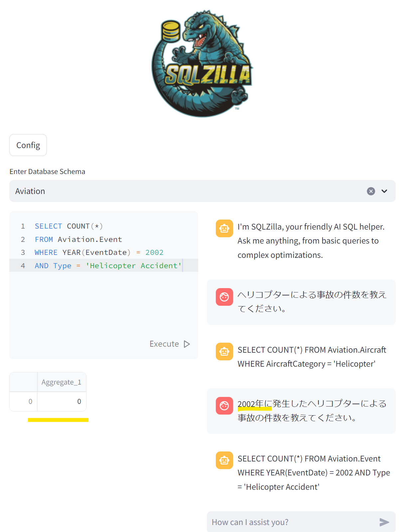The image size is (401, 532).
Task: Click the robot avatar beside the Aviation.Aircraft query
Action: coord(224,352)
